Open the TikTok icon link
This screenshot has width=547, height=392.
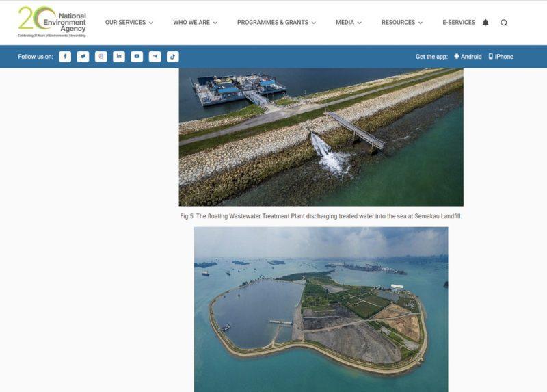click(173, 57)
